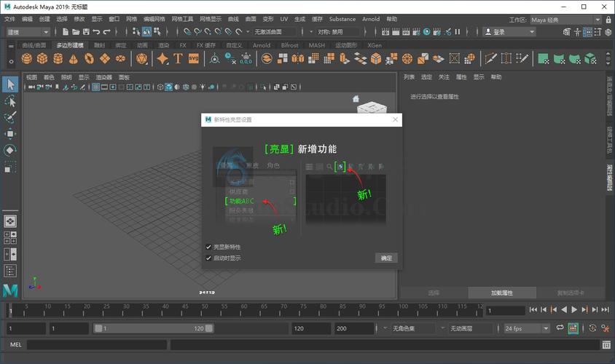Click the 加载属性 button
Image resolution: width=615 pixels, height=364 pixels.
(x=501, y=293)
